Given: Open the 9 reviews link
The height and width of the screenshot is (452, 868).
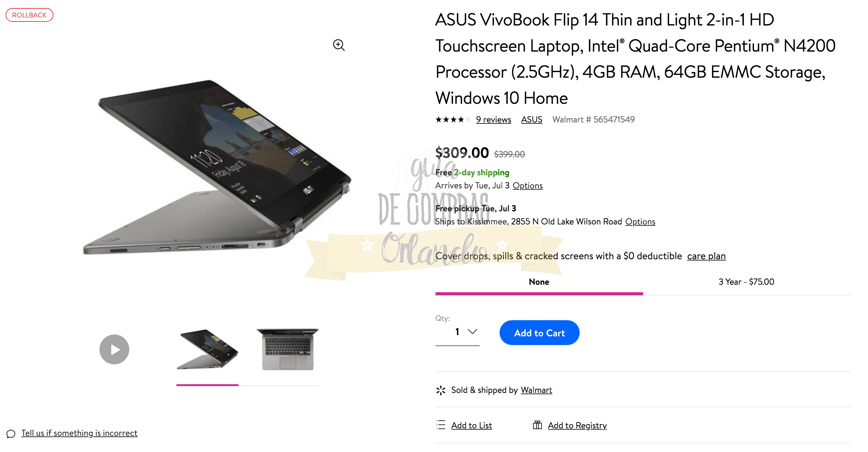Looking at the screenshot, I should (493, 120).
